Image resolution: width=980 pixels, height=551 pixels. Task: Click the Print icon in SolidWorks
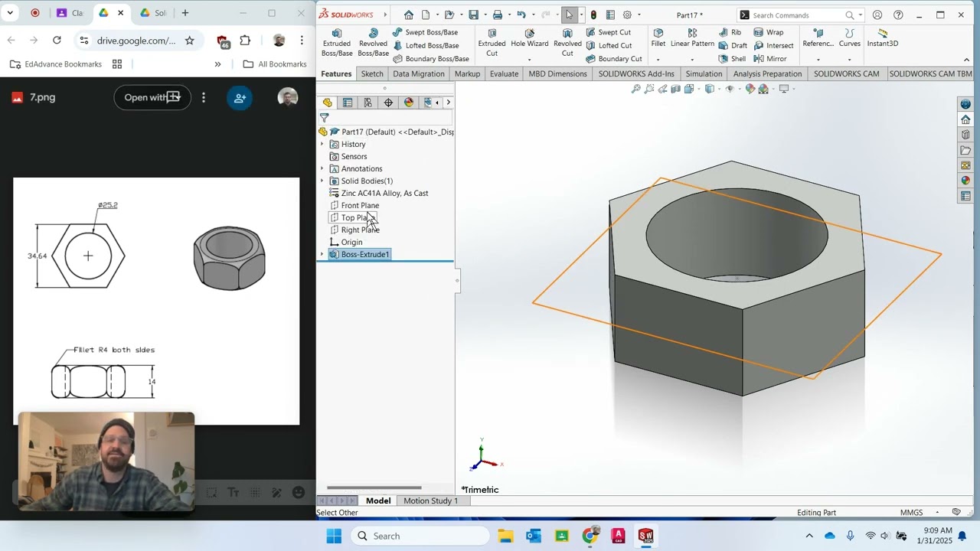pos(498,15)
